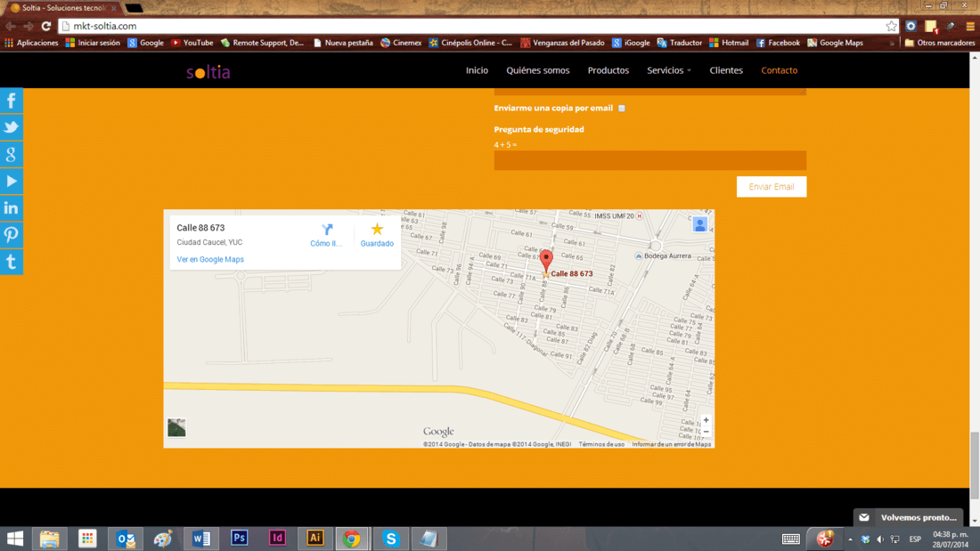Open the YouTube bookmark

tap(192, 43)
